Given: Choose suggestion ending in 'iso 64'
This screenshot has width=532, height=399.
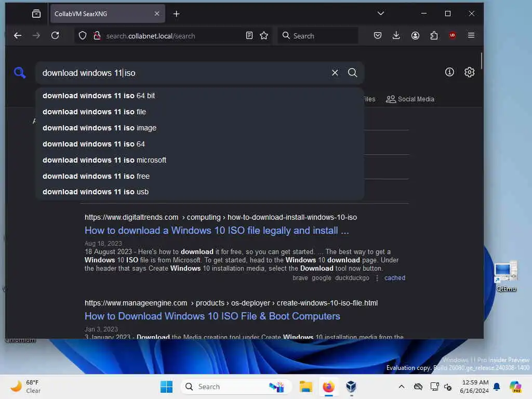Looking at the screenshot, I should [200, 144].
